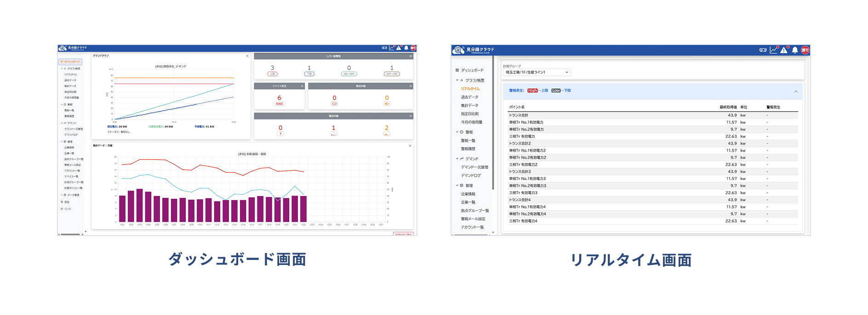
Task: Collapse the 警報発生 legend panel chevron
Action: (796, 91)
